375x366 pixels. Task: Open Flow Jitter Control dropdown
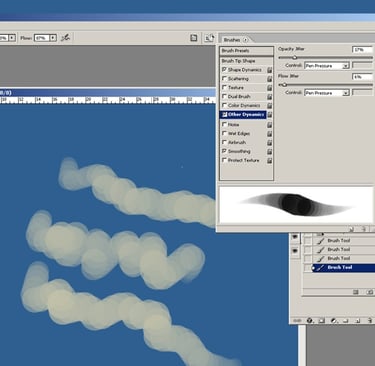click(x=327, y=93)
